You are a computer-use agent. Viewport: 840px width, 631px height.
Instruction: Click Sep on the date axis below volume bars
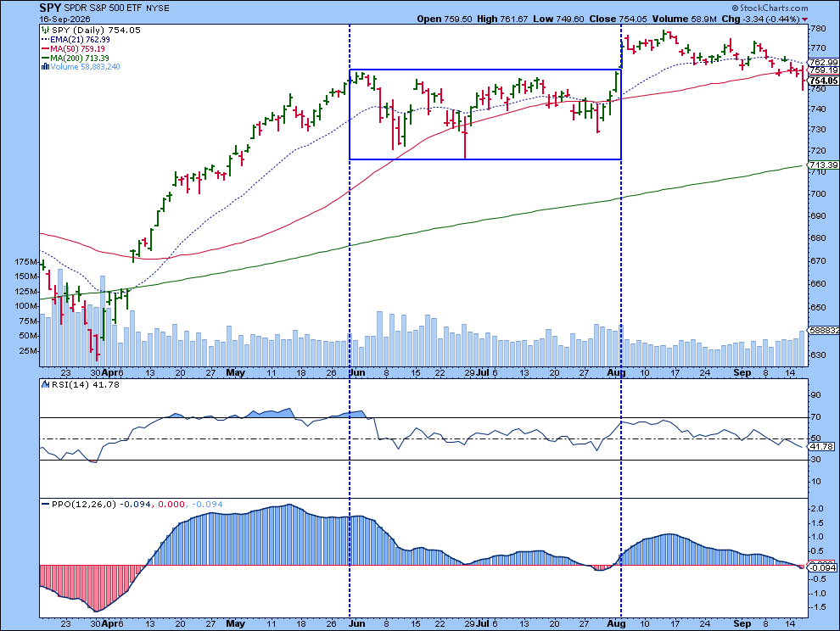(742, 373)
